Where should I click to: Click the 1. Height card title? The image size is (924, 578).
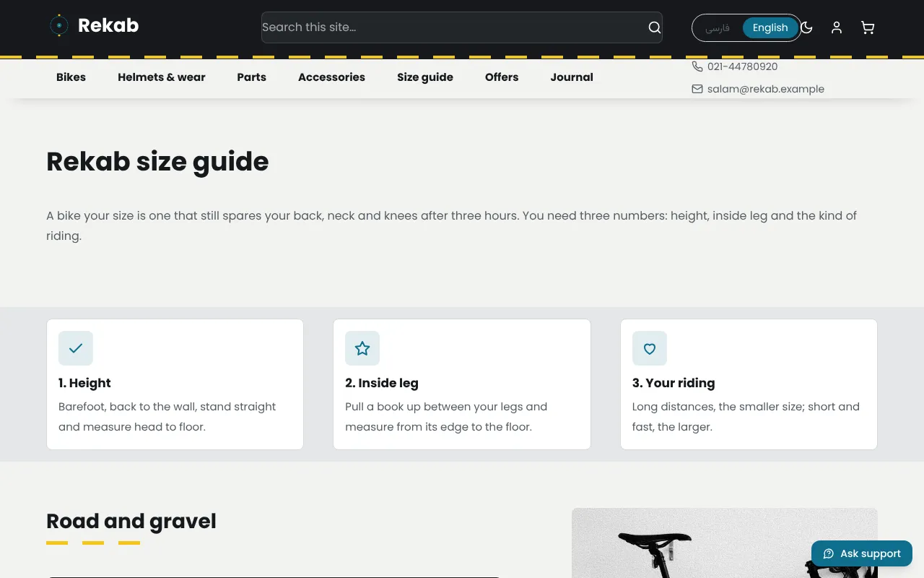[x=84, y=383]
